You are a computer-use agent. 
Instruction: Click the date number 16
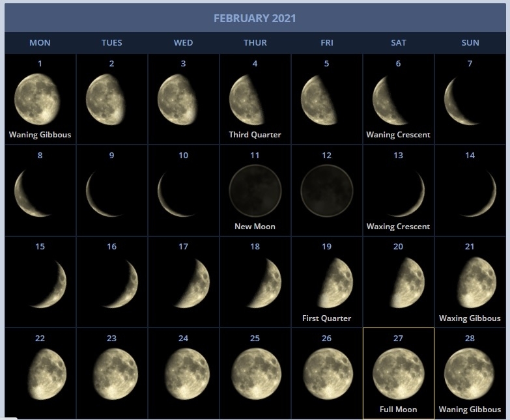tap(111, 247)
